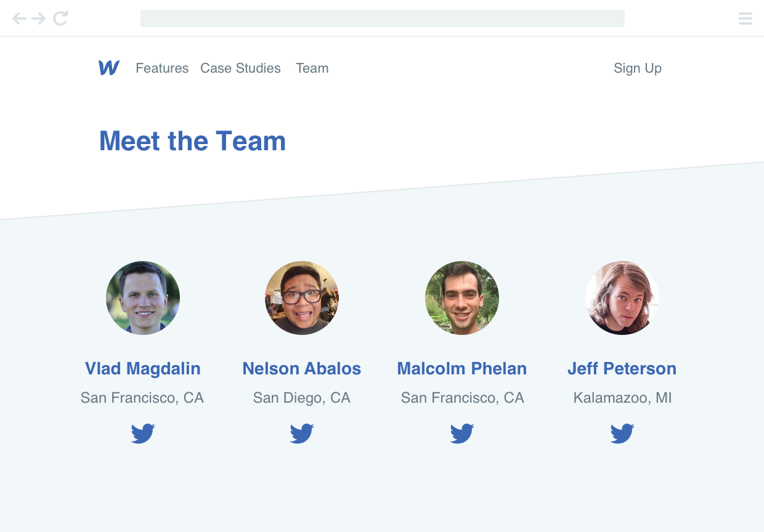The image size is (764, 532).
Task: Open Nelson Abalos's Twitter icon
Action: (x=302, y=433)
